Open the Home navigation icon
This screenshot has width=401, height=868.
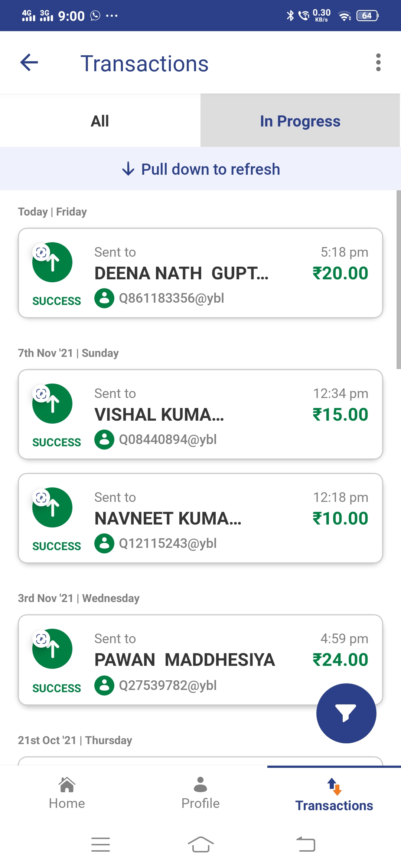67,785
